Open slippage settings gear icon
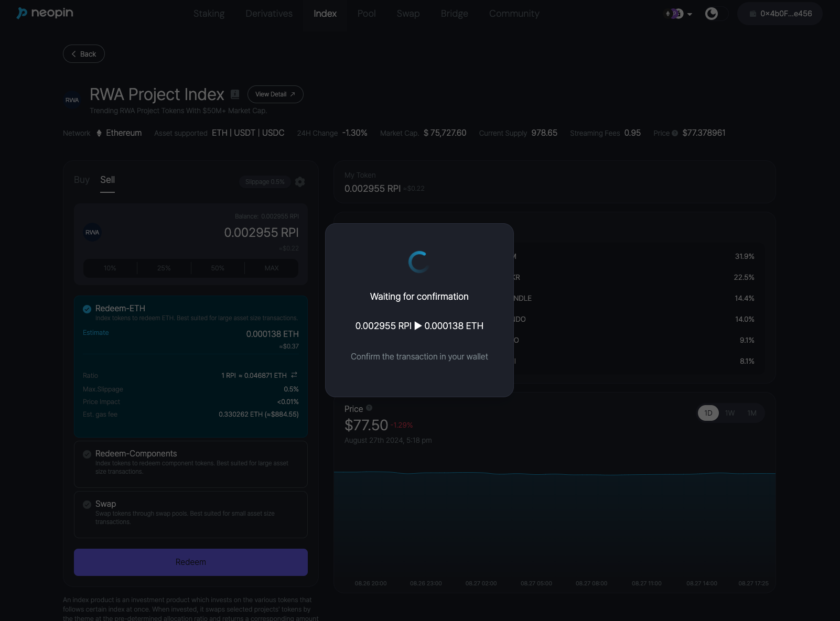840x621 pixels. point(300,182)
